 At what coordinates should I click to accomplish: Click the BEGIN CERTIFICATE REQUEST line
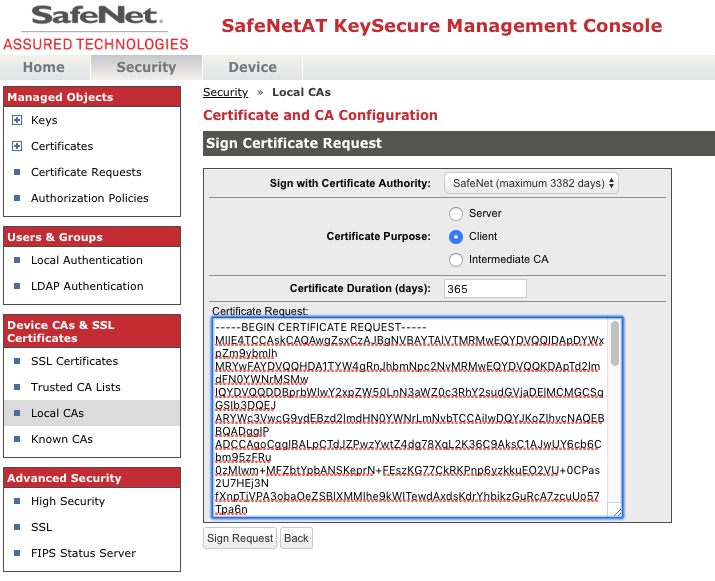pyautogui.click(x=321, y=327)
